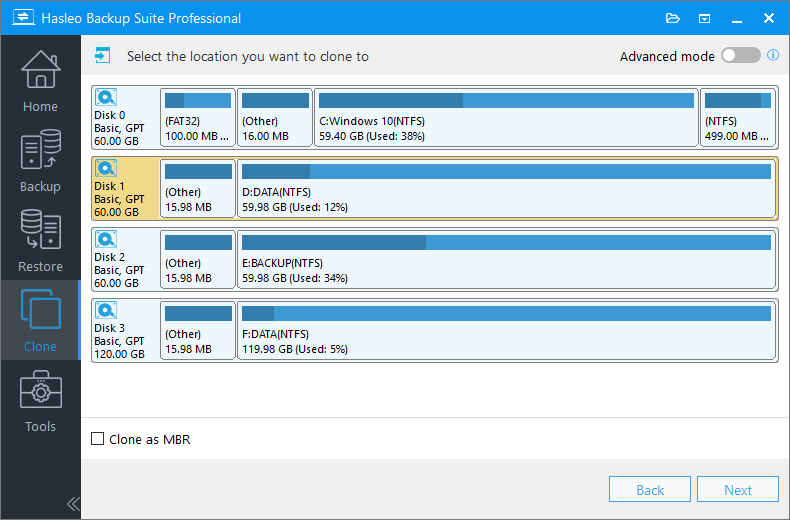Click the Advanced mode info icon
Viewport: 790px width, 520px height.
point(773,56)
